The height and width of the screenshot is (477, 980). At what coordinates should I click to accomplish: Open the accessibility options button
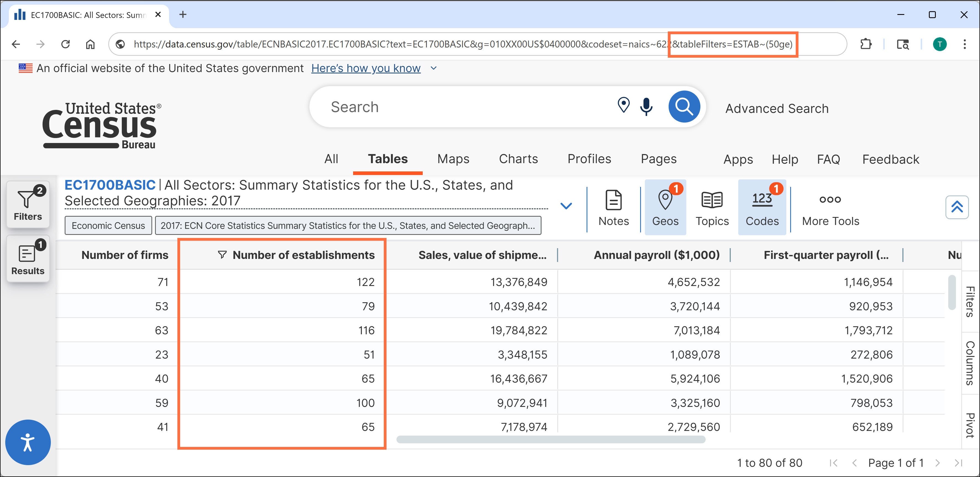[x=28, y=442]
